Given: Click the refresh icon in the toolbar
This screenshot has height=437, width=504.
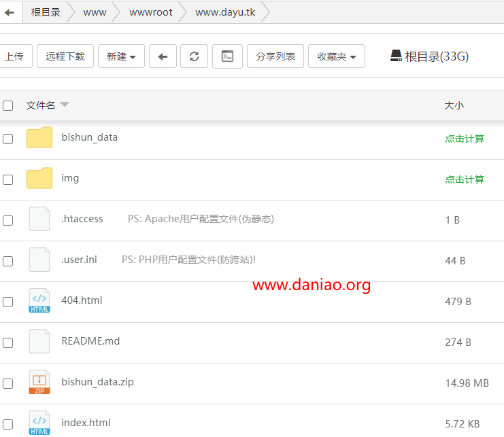Looking at the screenshot, I should pos(194,56).
